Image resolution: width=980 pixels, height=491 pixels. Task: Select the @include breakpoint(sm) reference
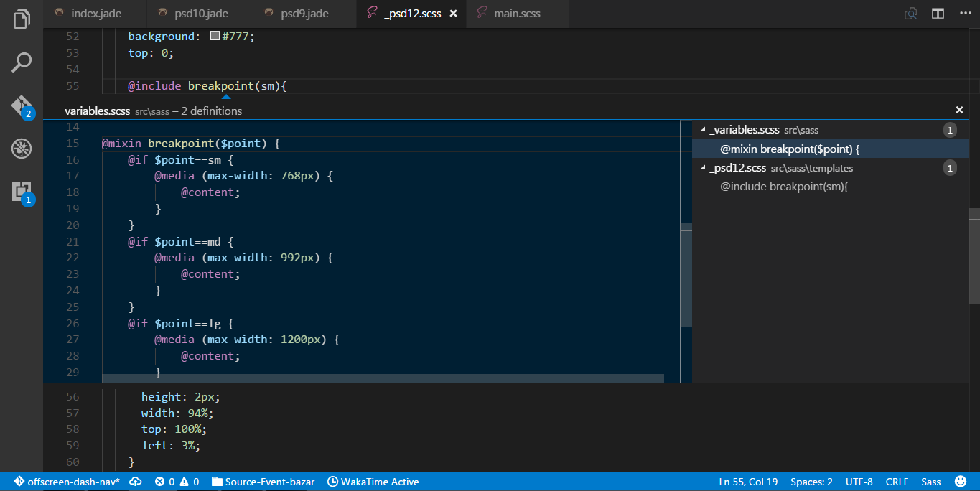[x=784, y=187]
